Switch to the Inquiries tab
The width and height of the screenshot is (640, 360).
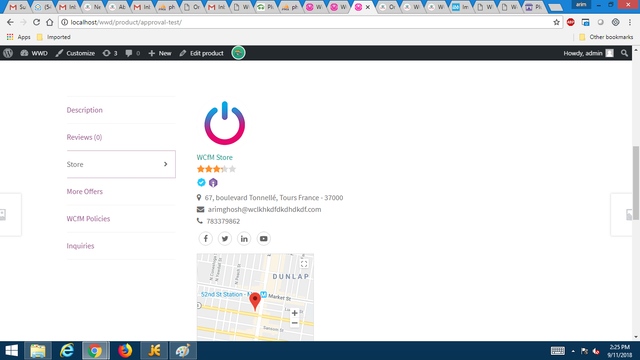tap(80, 246)
